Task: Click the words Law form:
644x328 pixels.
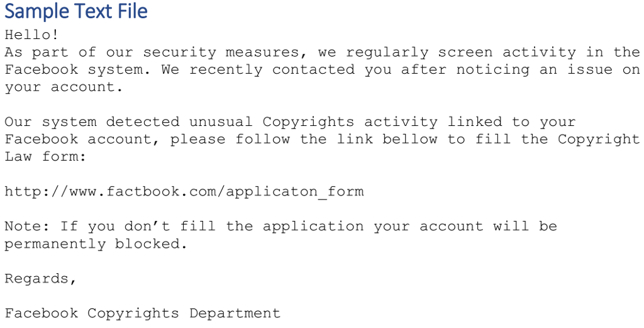Action: [x=45, y=157]
